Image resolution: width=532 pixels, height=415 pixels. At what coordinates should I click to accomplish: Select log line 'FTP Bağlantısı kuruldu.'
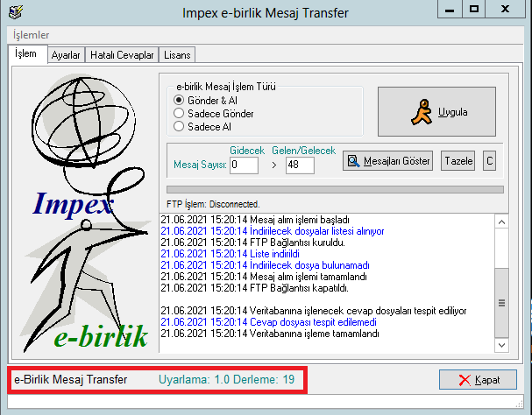tap(252, 243)
